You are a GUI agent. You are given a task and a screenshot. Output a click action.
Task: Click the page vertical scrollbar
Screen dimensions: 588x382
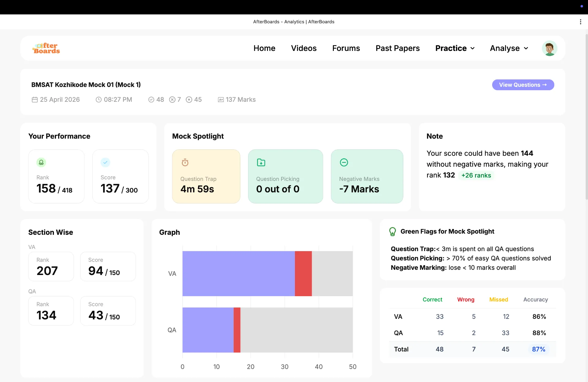click(x=586, y=117)
